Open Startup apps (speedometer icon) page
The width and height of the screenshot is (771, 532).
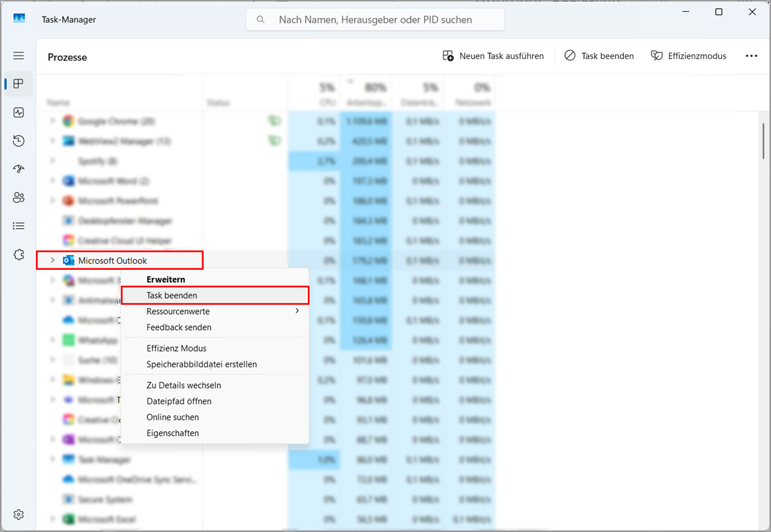[x=19, y=169]
